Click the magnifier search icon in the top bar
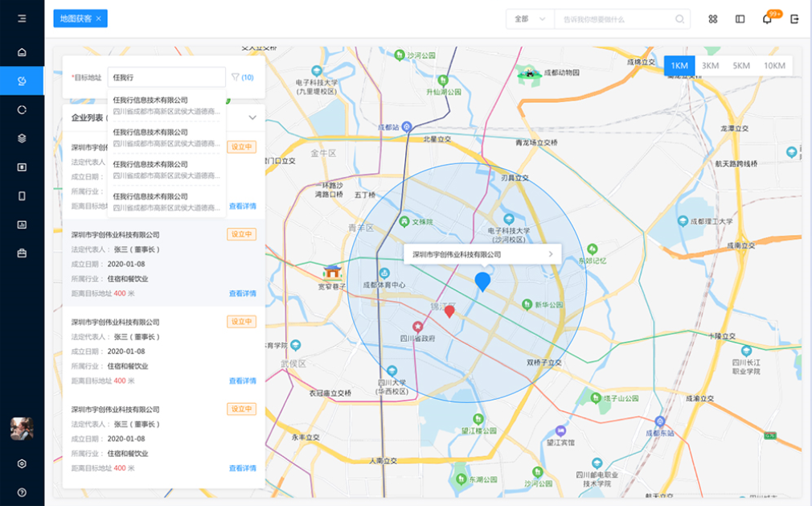 click(679, 19)
